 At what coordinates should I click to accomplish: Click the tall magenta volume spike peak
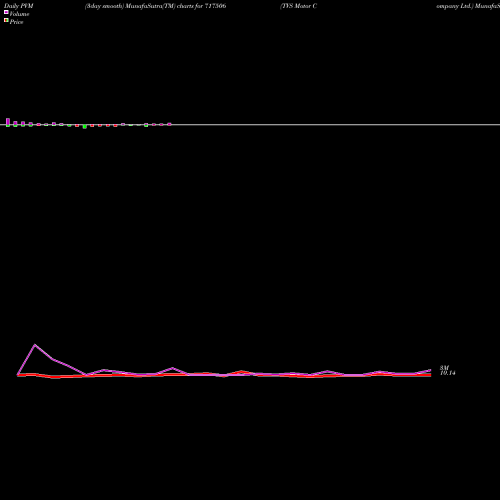pos(35,345)
